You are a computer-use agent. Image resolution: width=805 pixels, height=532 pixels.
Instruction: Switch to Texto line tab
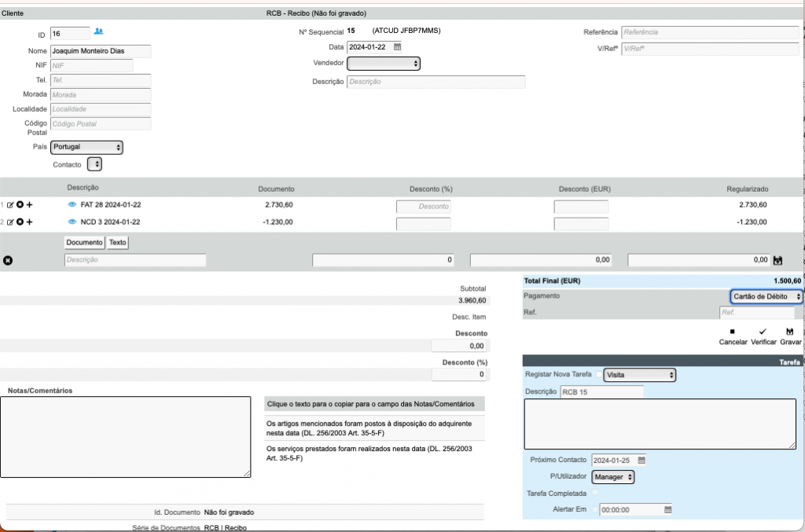pos(118,243)
